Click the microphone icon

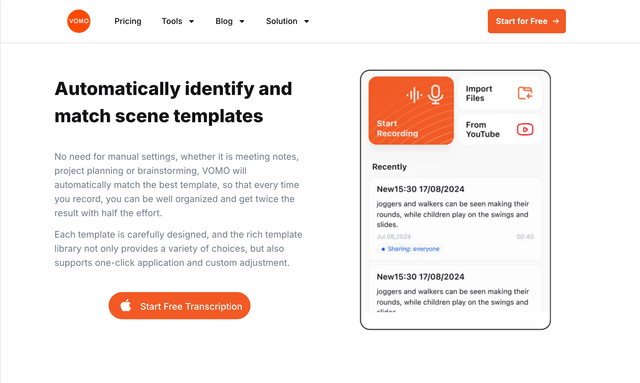436,95
